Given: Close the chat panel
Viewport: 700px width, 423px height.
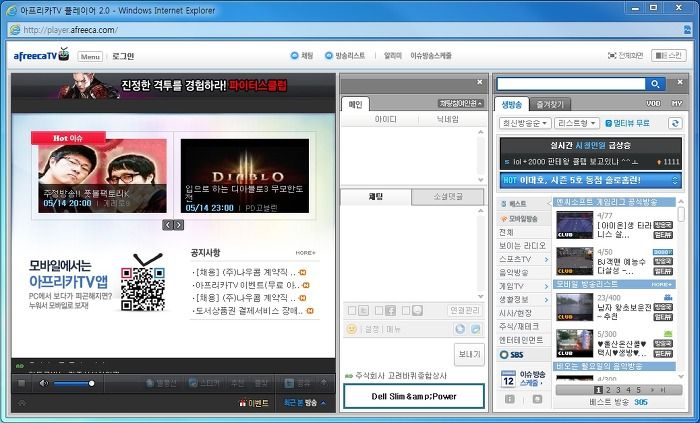Looking at the screenshot, I should [x=479, y=82].
